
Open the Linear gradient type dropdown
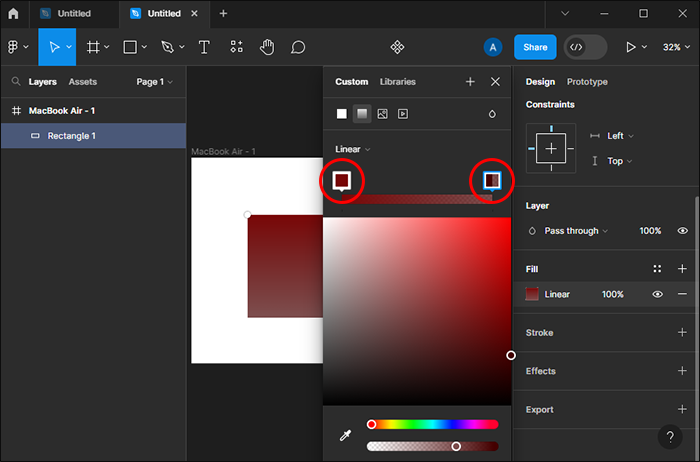click(x=353, y=149)
